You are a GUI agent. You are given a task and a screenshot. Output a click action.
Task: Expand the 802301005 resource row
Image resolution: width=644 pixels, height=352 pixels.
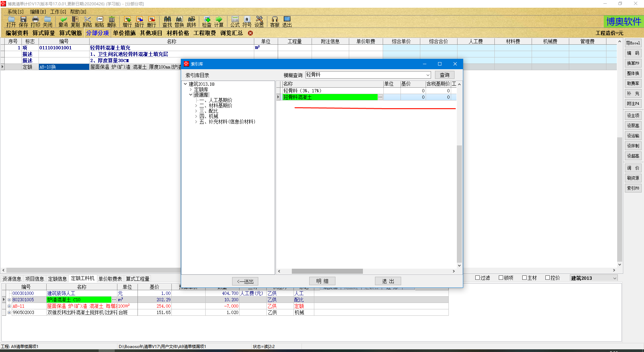point(9,300)
